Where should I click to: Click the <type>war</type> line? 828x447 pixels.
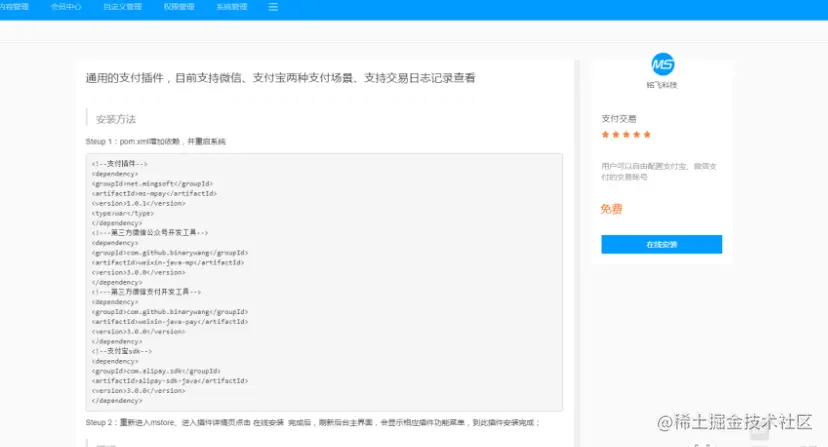[123, 213]
